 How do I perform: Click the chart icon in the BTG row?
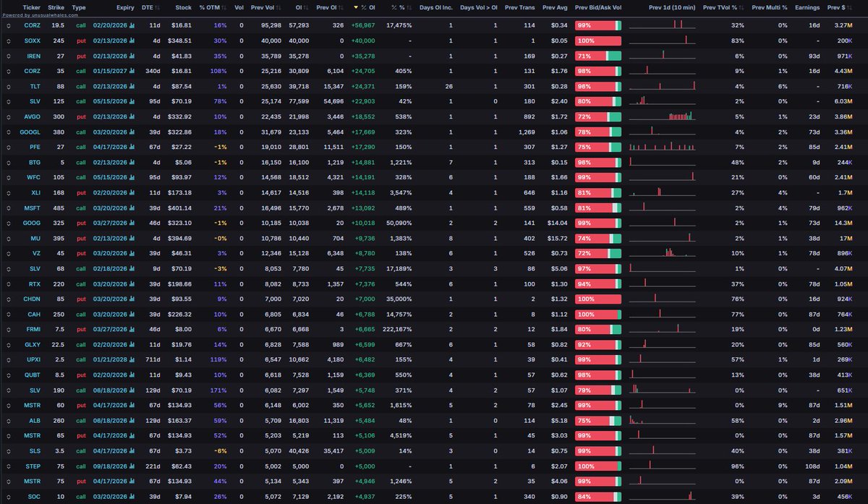pyautogui.click(x=132, y=162)
